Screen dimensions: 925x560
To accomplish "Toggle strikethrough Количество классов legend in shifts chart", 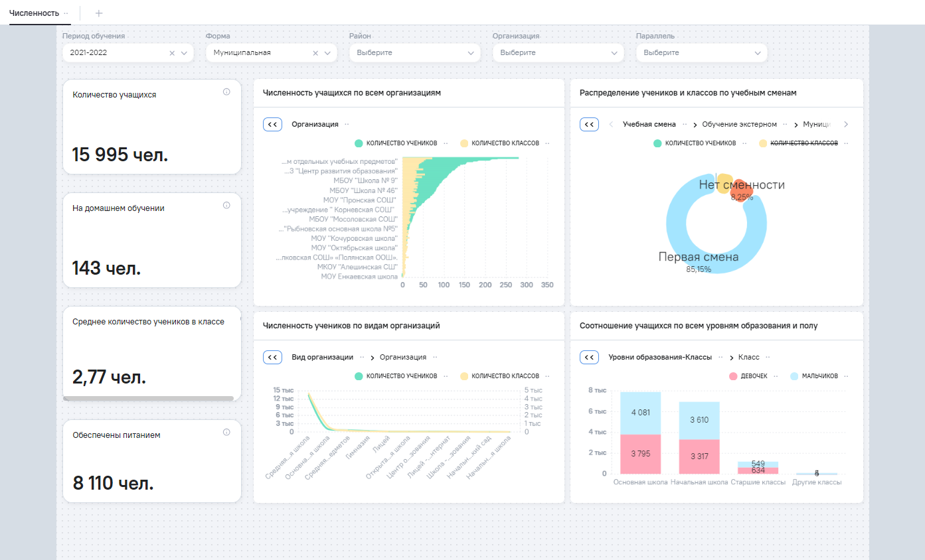I will click(803, 143).
